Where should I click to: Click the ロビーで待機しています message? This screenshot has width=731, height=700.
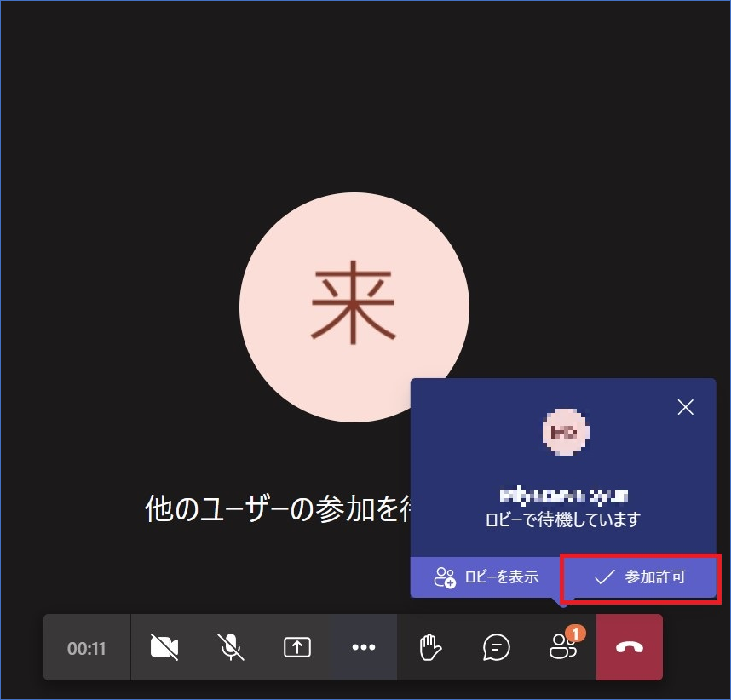coord(564,519)
